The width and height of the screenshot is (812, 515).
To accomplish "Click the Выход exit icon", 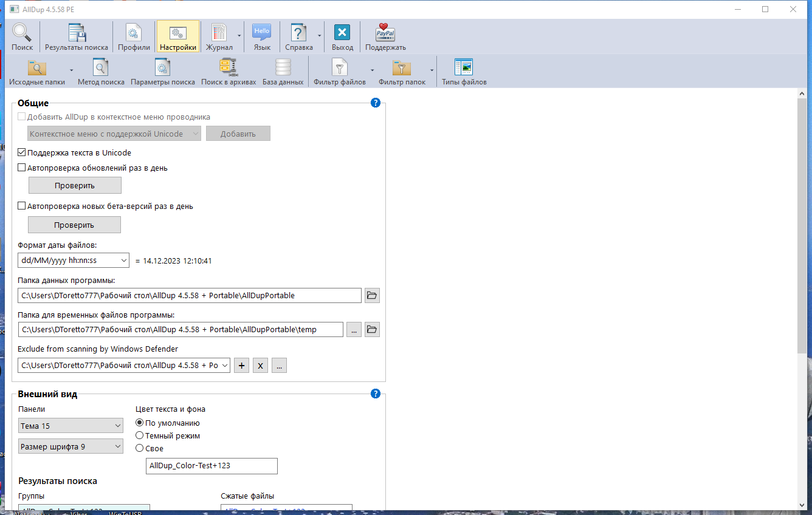I will coord(342,37).
